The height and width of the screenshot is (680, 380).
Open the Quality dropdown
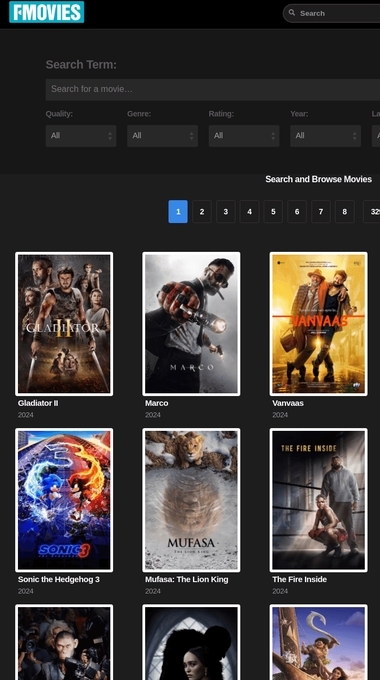click(x=81, y=136)
